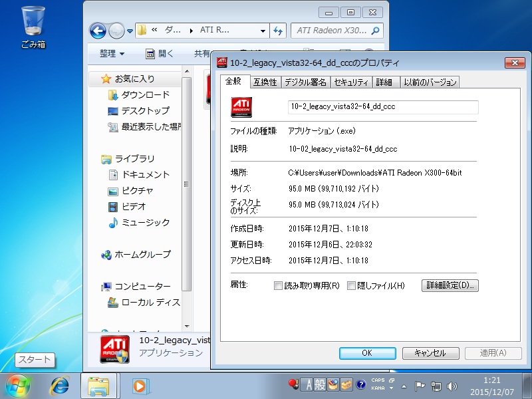Click the IME language bar red icon
532x399 pixels.
294,384
